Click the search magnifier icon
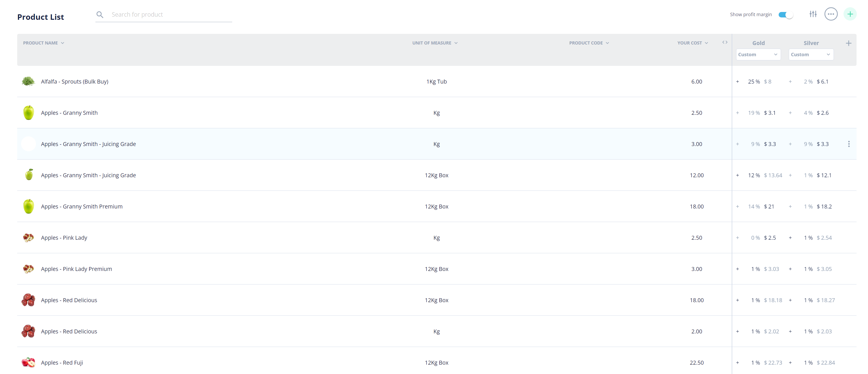The image size is (868, 374). click(100, 15)
